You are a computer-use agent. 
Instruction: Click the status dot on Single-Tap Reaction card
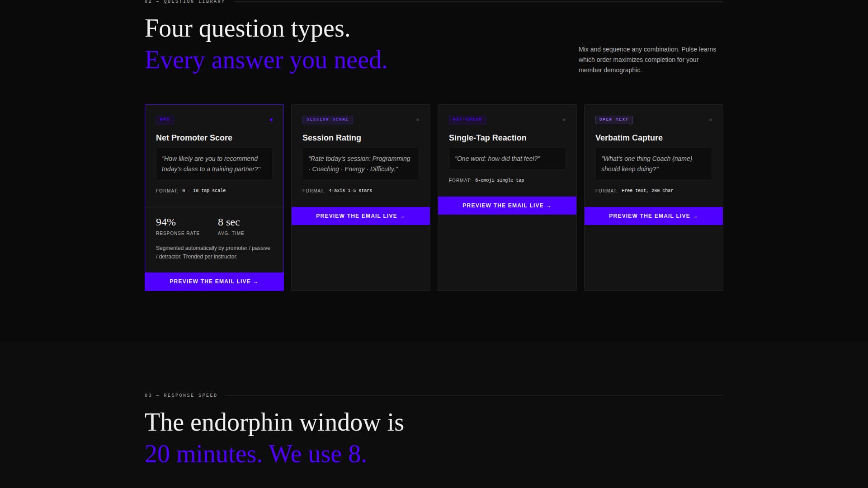pos(564,120)
